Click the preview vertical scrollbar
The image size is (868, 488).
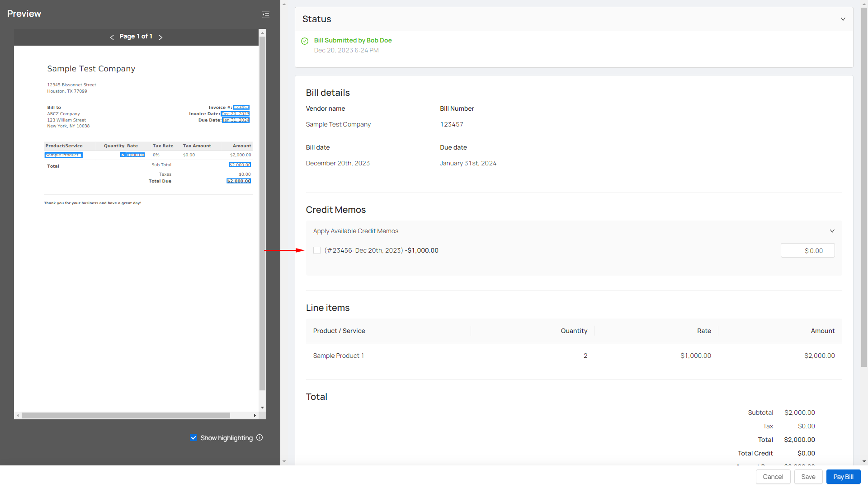click(262, 212)
